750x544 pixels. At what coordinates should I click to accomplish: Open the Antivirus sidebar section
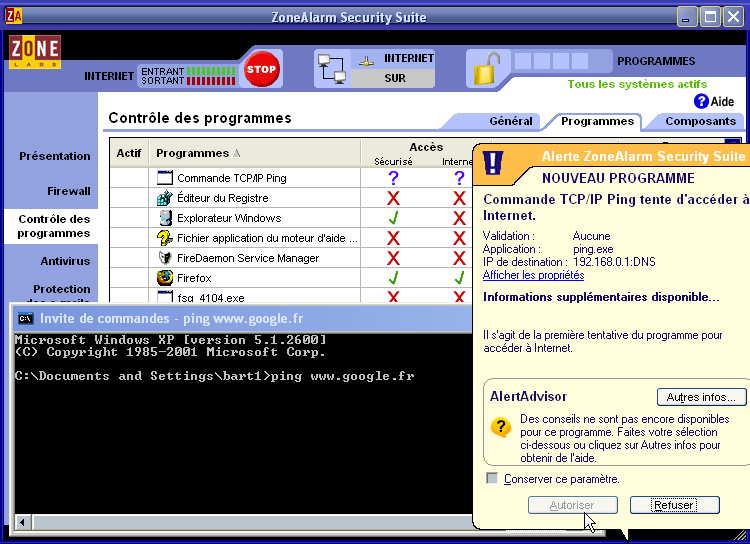click(65, 261)
